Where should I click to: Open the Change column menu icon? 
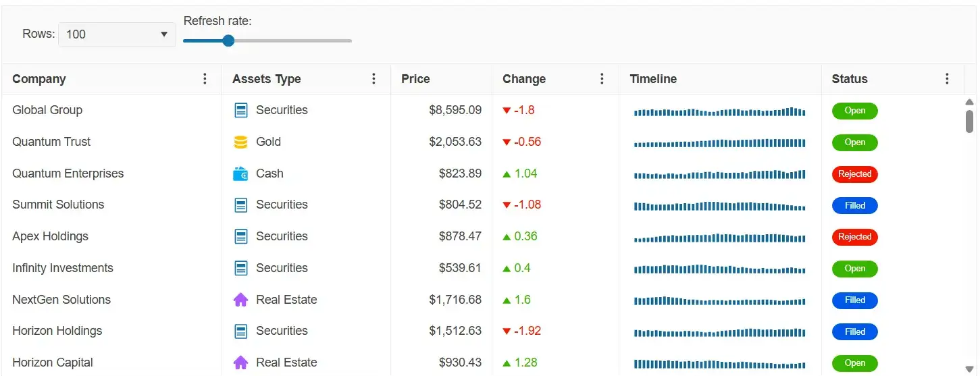(x=602, y=79)
